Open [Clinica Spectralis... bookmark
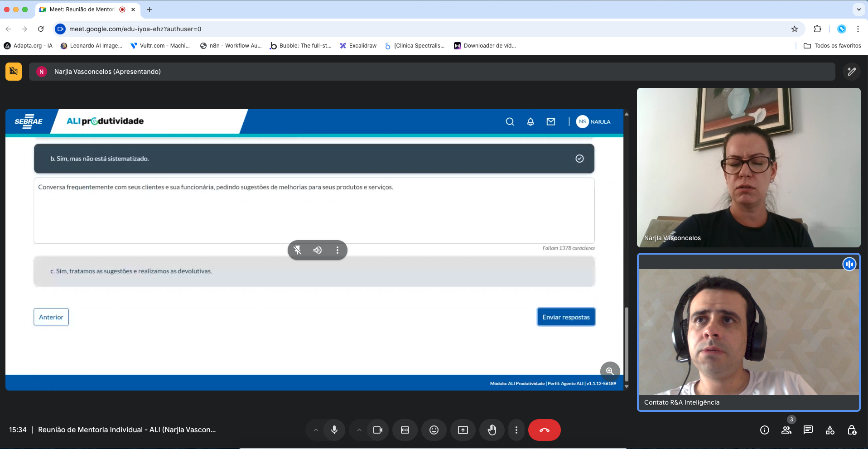The image size is (868, 449). (x=415, y=46)
